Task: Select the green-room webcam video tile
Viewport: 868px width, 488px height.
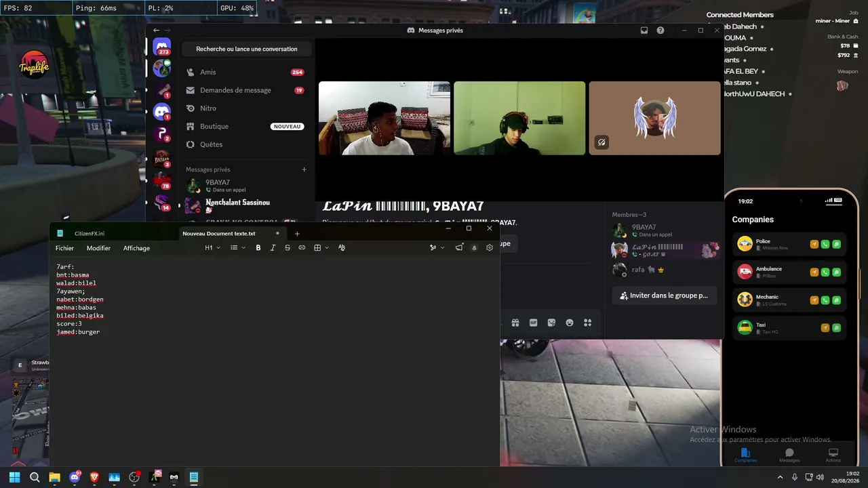Action: pyautogui.click(x=519, y=118)
